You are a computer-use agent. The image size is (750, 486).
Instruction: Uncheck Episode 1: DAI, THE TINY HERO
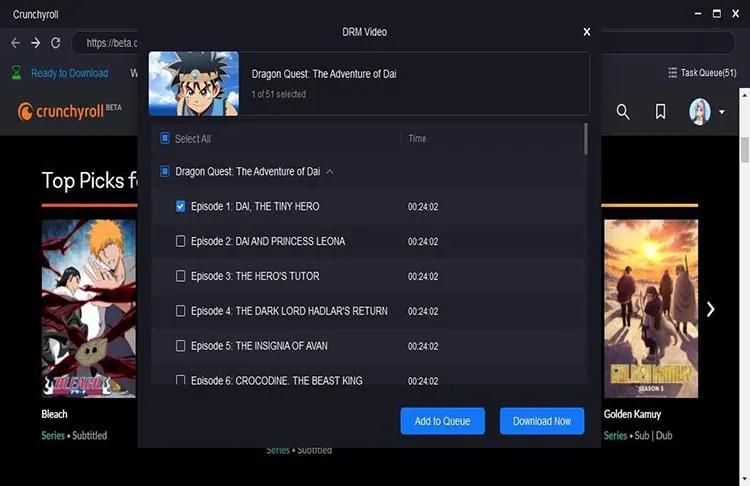181,206
